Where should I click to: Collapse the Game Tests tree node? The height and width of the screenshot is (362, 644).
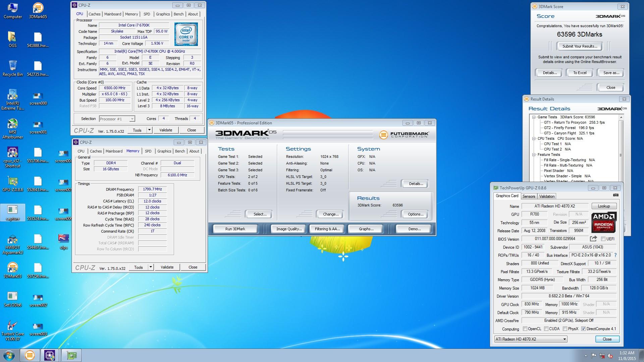coord(534,117)
